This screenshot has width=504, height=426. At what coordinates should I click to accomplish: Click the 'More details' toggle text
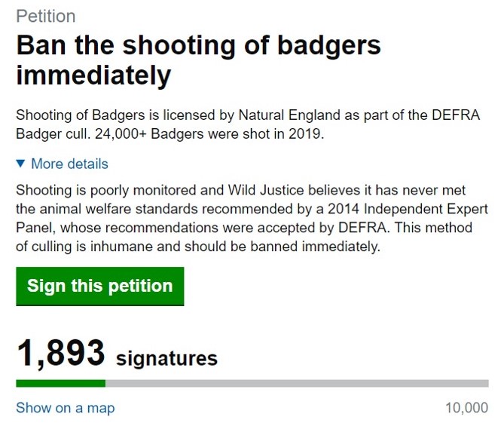click(69, 164)
